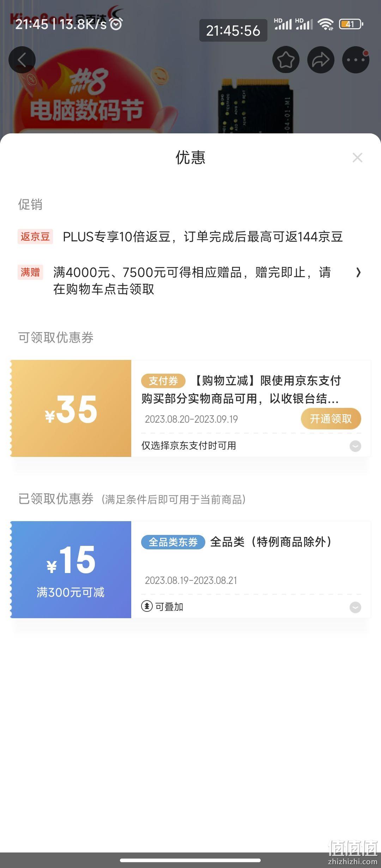Select the 返京豆 promotion tag
This screenshot has width=381, height=868.
click(35, 236)
